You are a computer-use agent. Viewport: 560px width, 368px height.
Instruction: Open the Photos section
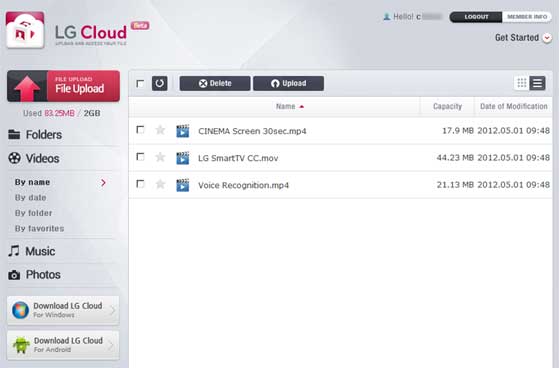tap(34, 275)
